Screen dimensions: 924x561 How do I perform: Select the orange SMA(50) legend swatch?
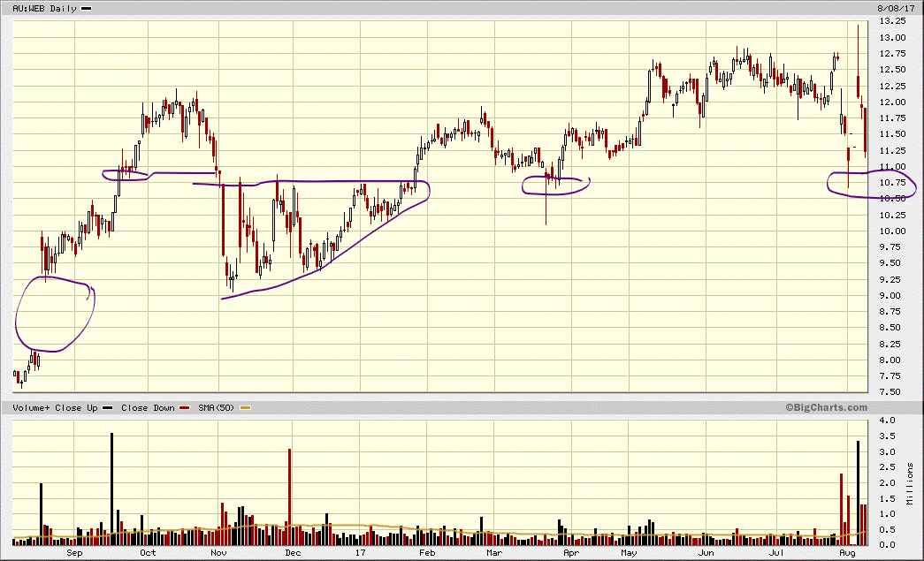(x=245, y=407)
